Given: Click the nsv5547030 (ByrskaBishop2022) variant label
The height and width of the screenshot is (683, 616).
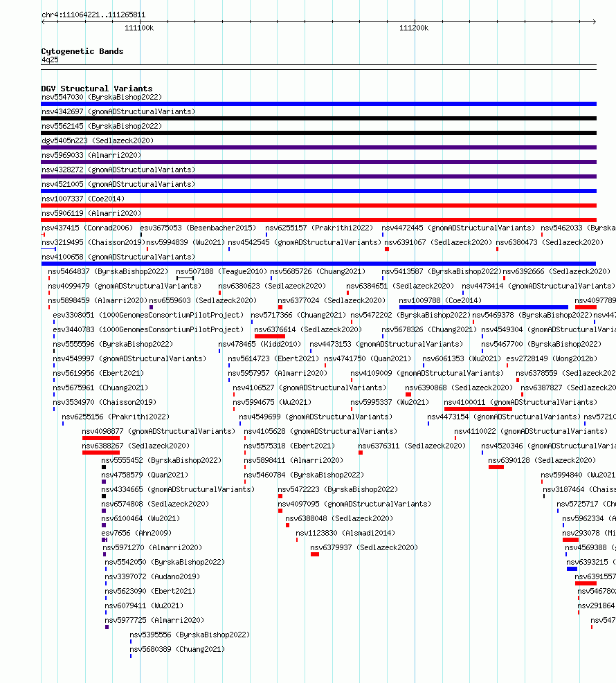Looking at the screenshot, I should (x=102, y=97).
